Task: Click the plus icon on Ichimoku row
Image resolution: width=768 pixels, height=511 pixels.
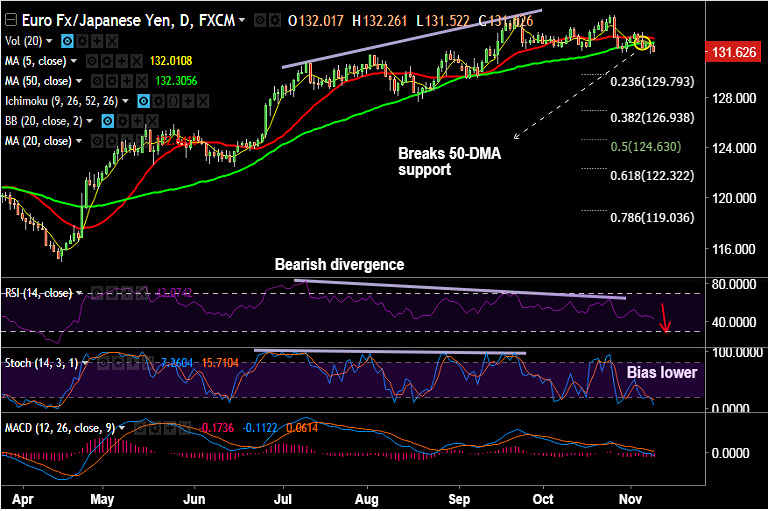Action: (x=188, y=101)
